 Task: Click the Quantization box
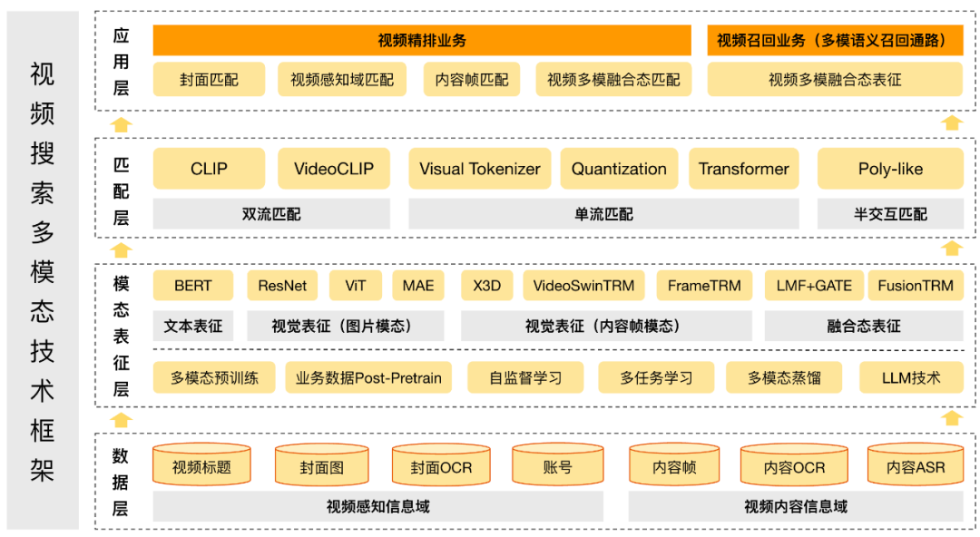coord(619,169)
